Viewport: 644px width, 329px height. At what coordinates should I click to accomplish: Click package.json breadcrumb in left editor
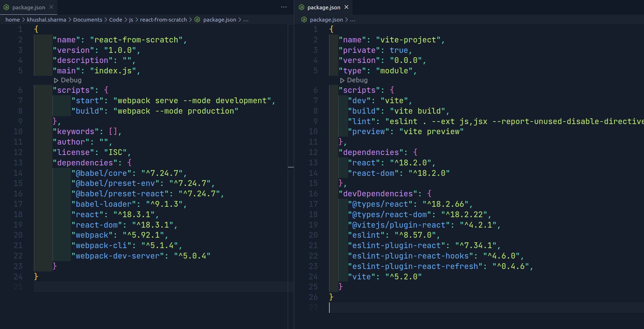219,20
